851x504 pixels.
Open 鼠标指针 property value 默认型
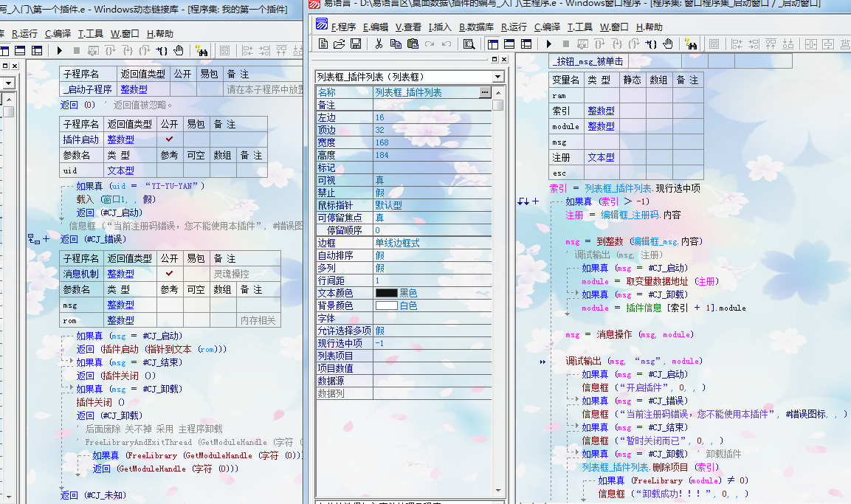[432, 205]
